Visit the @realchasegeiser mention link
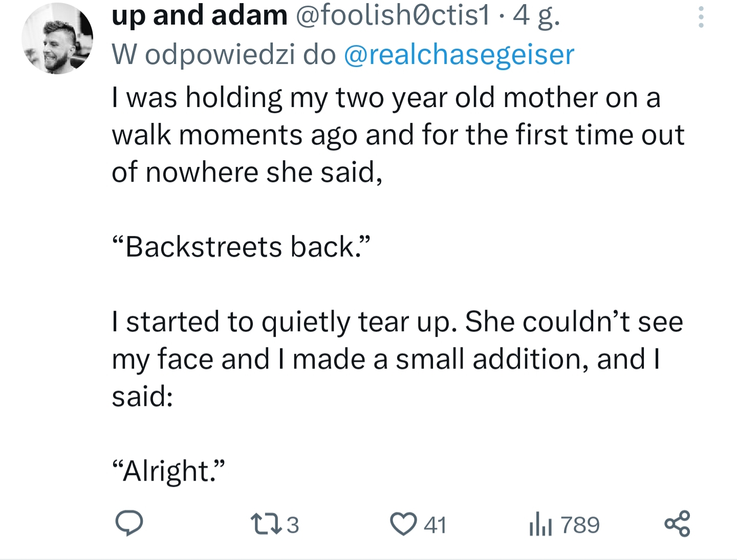 [459, 54]
